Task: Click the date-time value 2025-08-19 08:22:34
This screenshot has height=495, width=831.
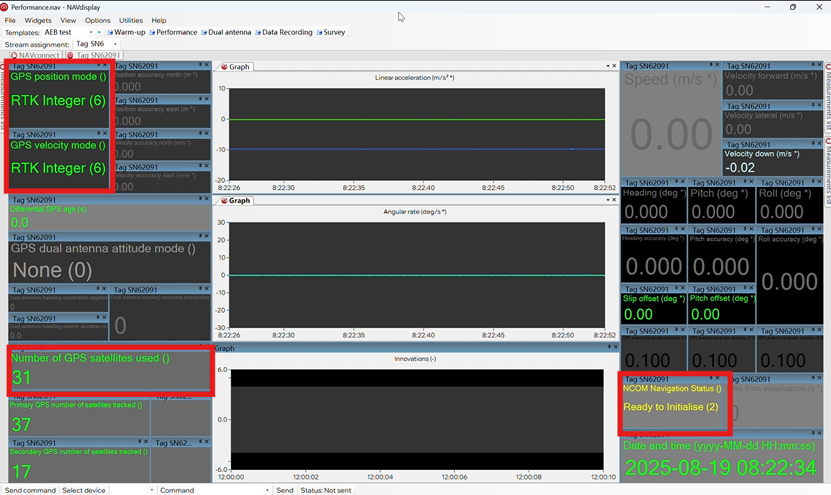Action: click(720, 468)
